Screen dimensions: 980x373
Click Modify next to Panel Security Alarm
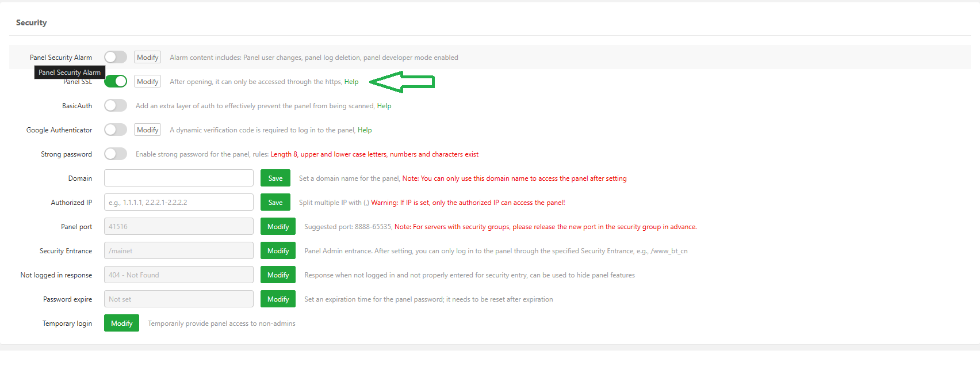pyautogui.click(x=148, y=57)
